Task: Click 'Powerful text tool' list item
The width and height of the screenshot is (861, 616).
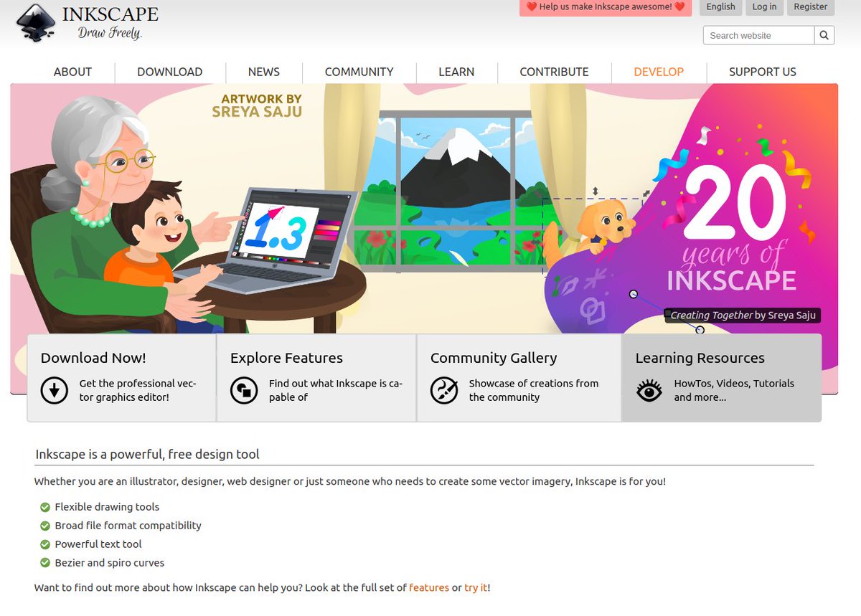Action: pyautogui.click(x=98, y=544)
